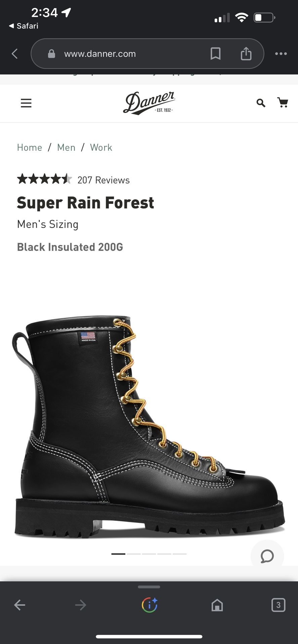Open the Men breadcrumb link
Viewport: 298px width, 644px height.
tap(66, 148)
